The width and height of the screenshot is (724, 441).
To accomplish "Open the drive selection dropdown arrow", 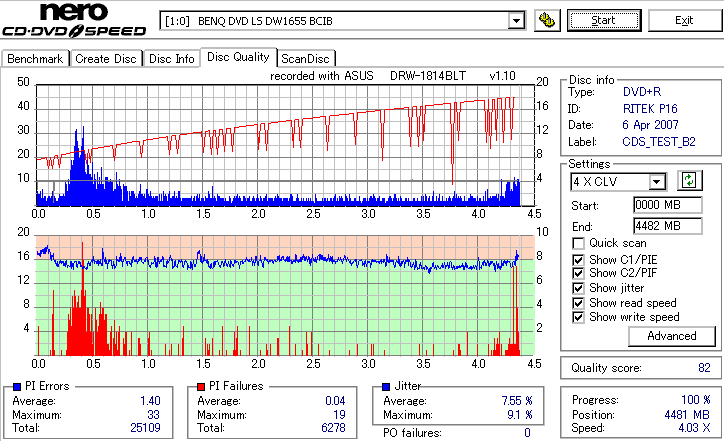I will pyautogui.click(x=516, y=21).
